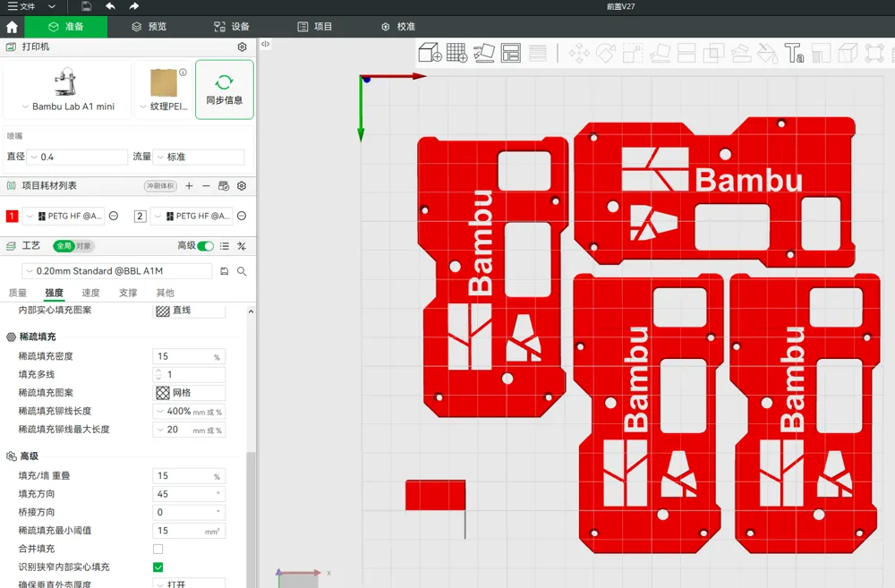Open the 速度 settings tab
Screen dimensions: 895x588
[x=90, y=293]
